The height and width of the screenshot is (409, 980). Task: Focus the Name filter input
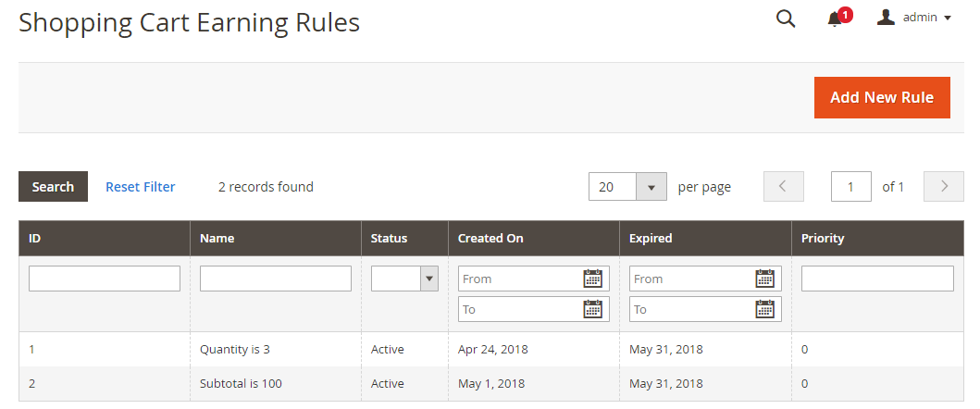click(276, 279)
